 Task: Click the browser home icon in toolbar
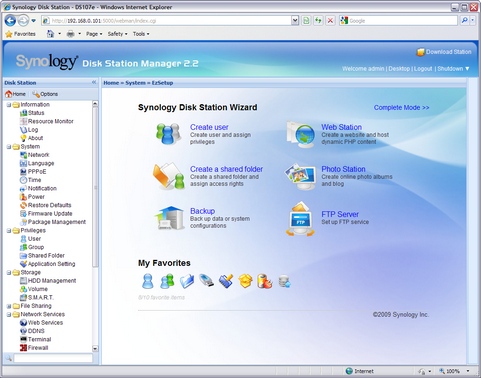50,34
